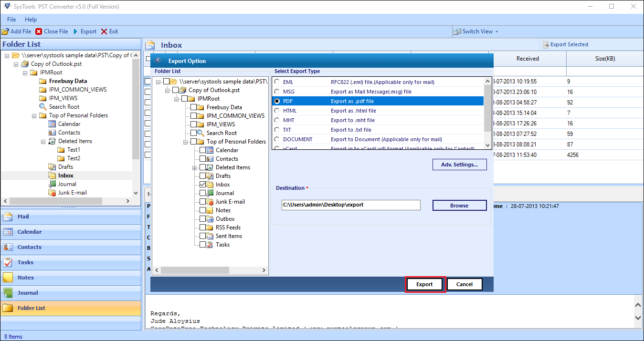
Task: Click the Destination path input field
Action: coord(351,205)
